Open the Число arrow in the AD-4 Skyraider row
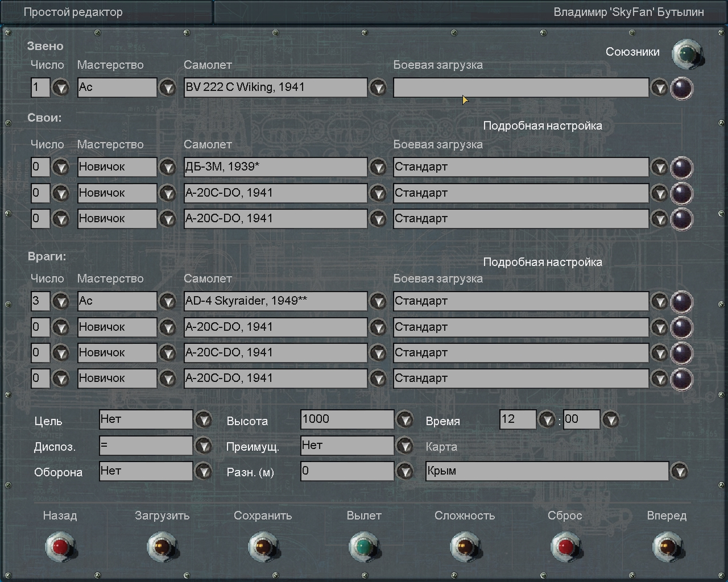The image size is (728, 582). 61,302
